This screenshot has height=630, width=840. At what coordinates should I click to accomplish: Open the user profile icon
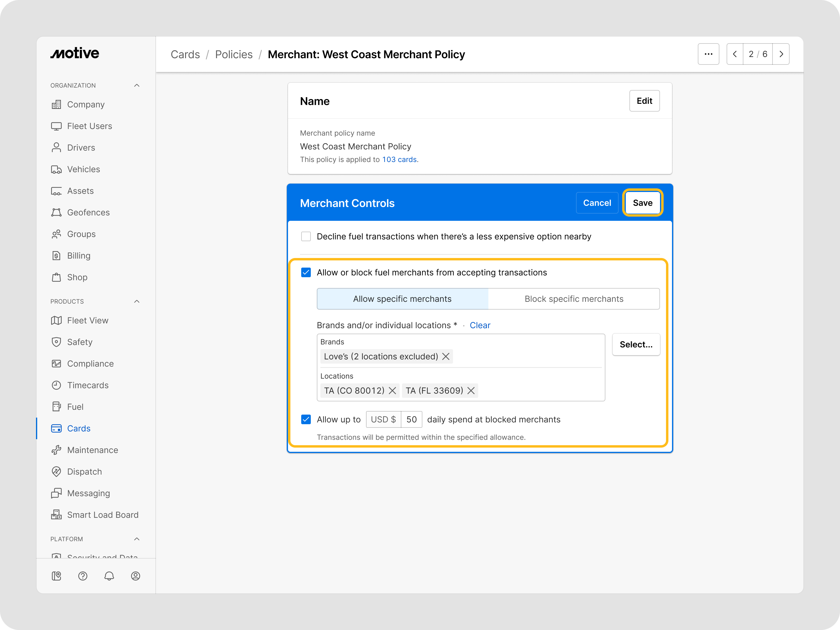[136, 576]
